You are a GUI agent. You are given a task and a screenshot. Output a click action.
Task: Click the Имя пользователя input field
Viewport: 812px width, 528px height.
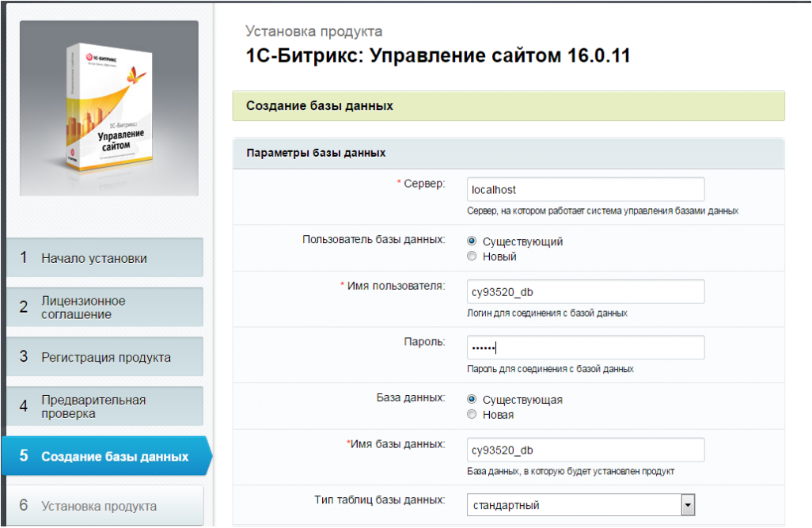point(586,292)
